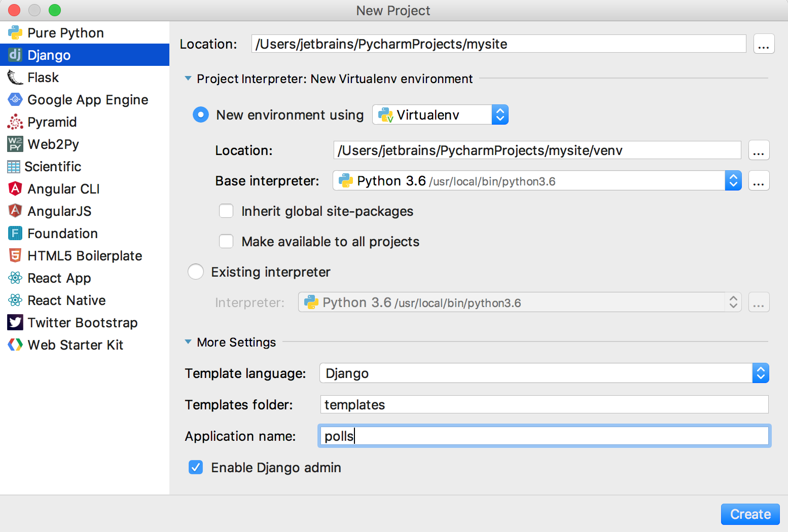Browse for project Location folder
The height and width of the screenshot is (532, 788).
[x=764, y=44]
